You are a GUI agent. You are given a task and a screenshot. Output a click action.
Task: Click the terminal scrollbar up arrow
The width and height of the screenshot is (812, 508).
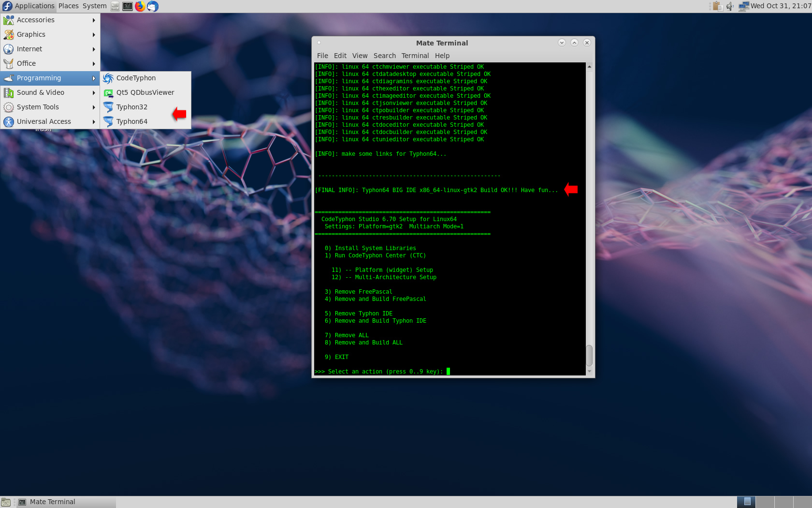tap(589, 67)
